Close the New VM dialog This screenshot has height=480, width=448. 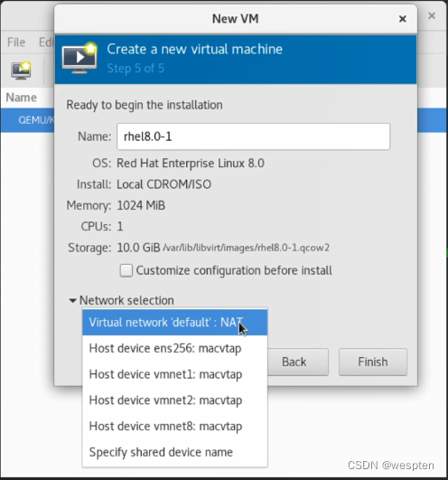pos(403,19)
